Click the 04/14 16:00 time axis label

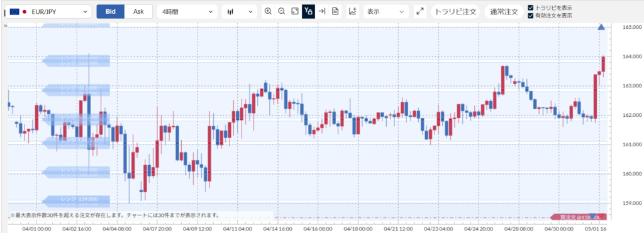click(277, 228)
